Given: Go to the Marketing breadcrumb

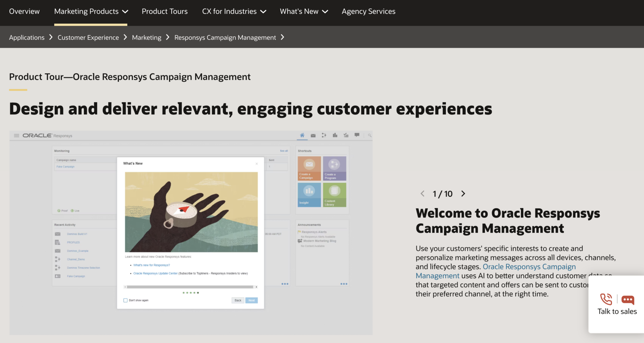Looking at the screenshot, I should click(147, 37).
